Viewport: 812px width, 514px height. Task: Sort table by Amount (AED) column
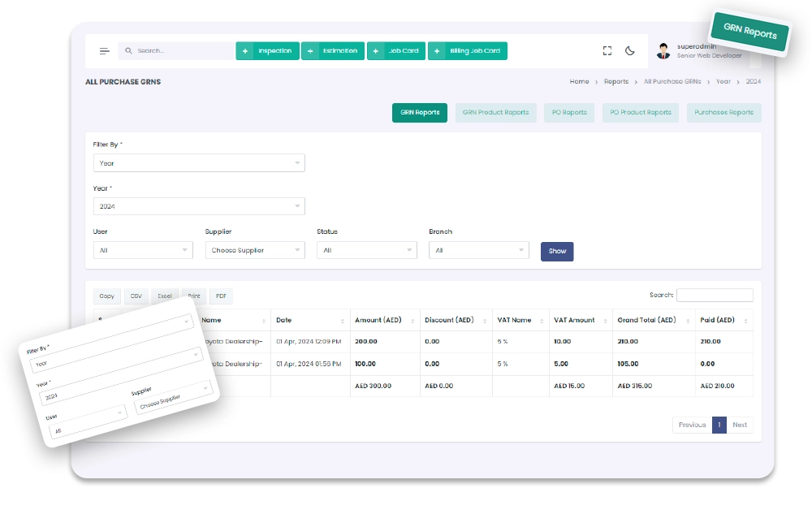tap(385, 321)
